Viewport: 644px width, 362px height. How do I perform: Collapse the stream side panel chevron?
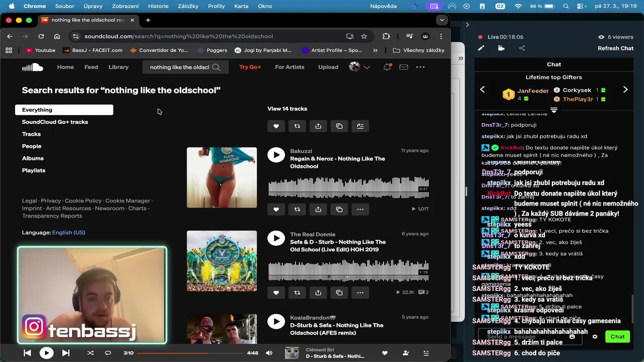coord(467,24)
